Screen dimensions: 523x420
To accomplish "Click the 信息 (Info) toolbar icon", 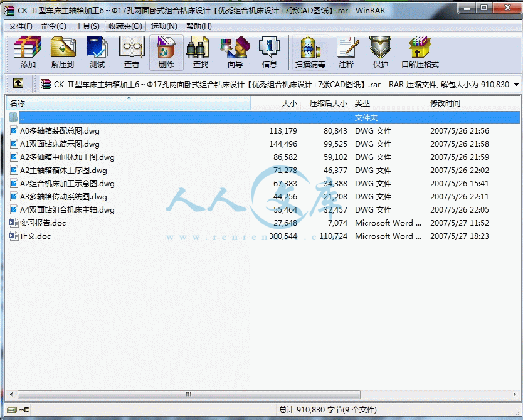I will (x=270, y=52).
